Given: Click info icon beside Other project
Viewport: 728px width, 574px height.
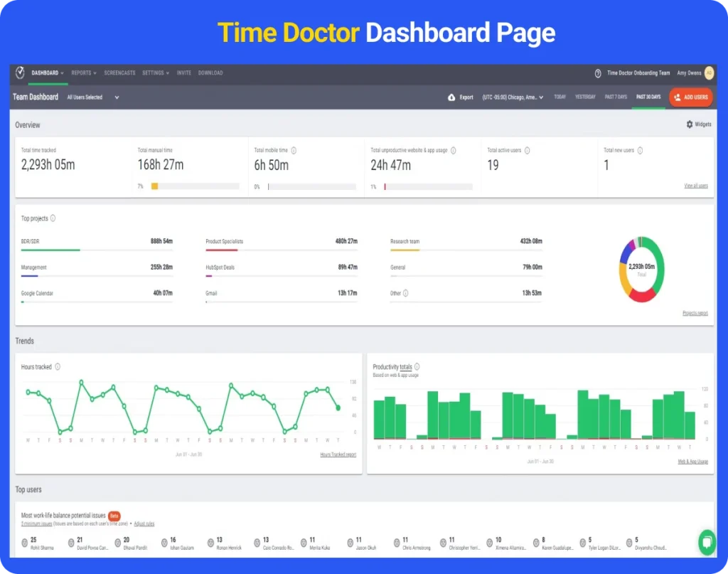Looking at the screenshot, I should pos(405,293).
